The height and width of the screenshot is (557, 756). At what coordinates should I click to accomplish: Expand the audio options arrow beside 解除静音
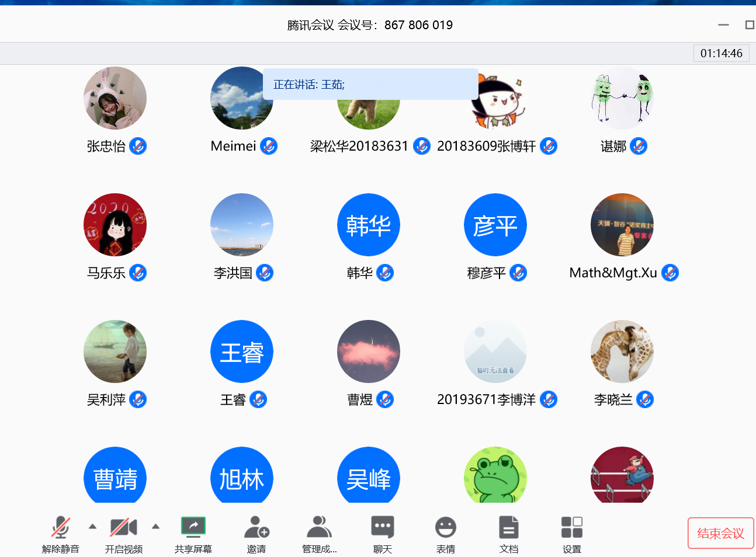92,526
